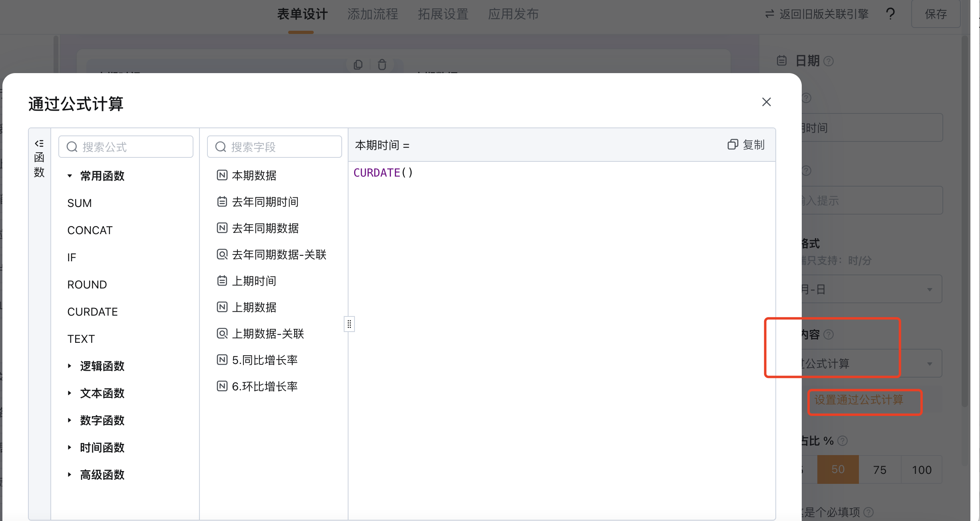Screen dimensions: 980x521
Task: Click the number icon beside 上期数据
Action: tap(222, 307)
